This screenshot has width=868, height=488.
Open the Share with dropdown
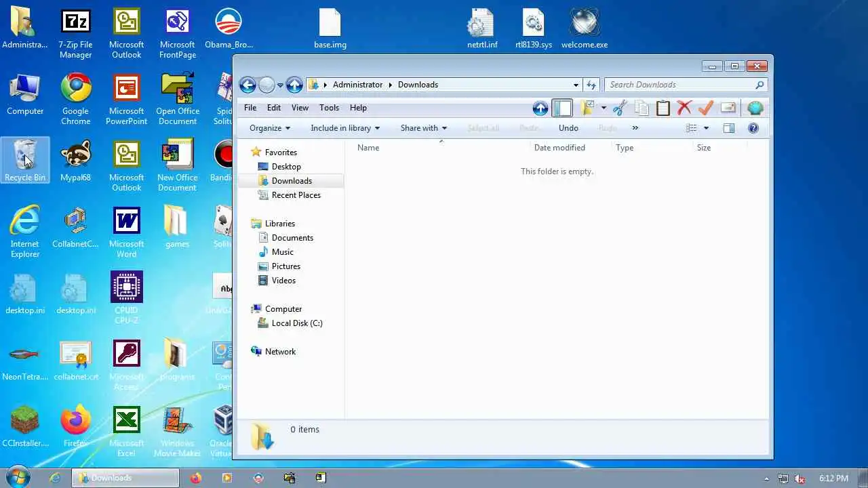click(424, 128)
